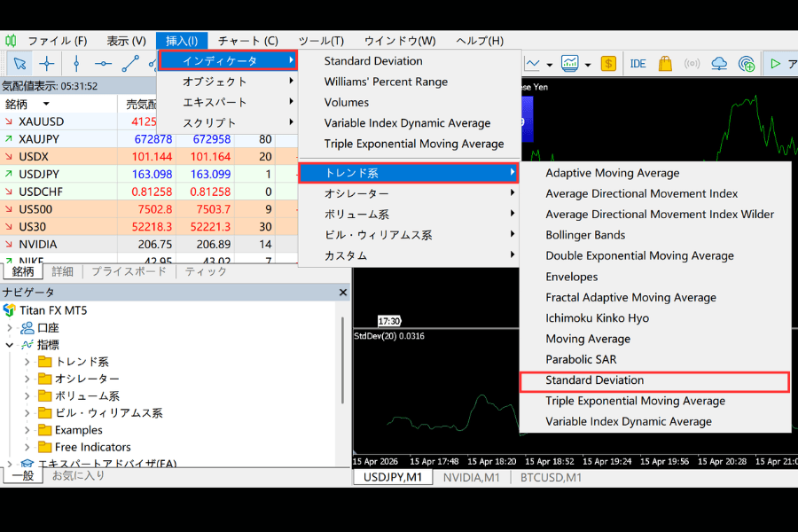Image resolution: width=798 pixels, height=532 pixels.
Task: Collapse the 指標 tree node
Action: click(9, 345)
